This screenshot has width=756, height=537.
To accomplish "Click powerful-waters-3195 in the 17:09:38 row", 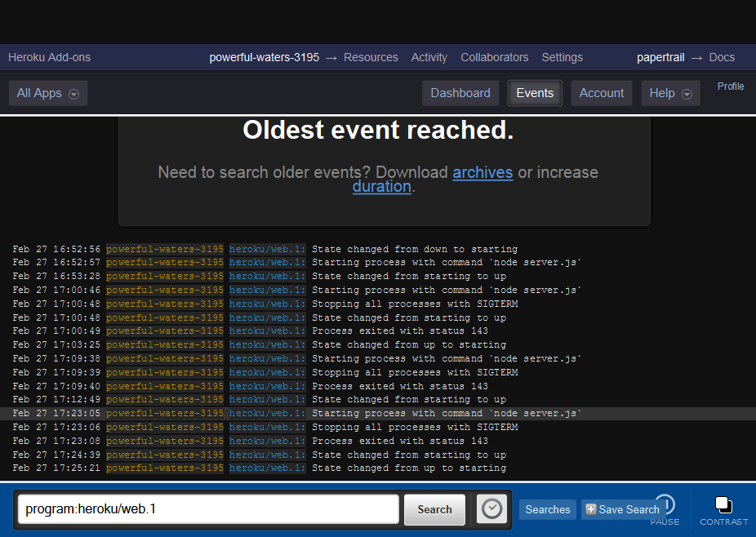I will point(165,359).
